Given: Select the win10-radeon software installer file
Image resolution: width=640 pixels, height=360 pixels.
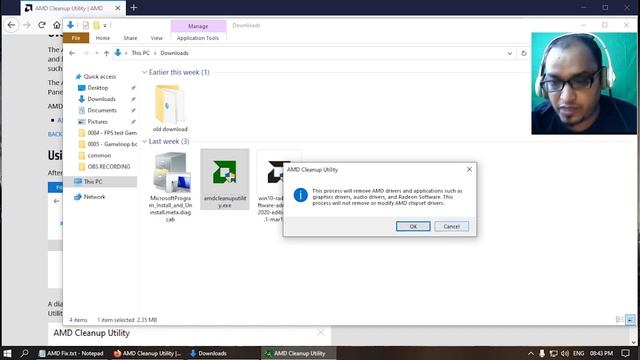Looking at the screenshot, I should click(270, 187).
